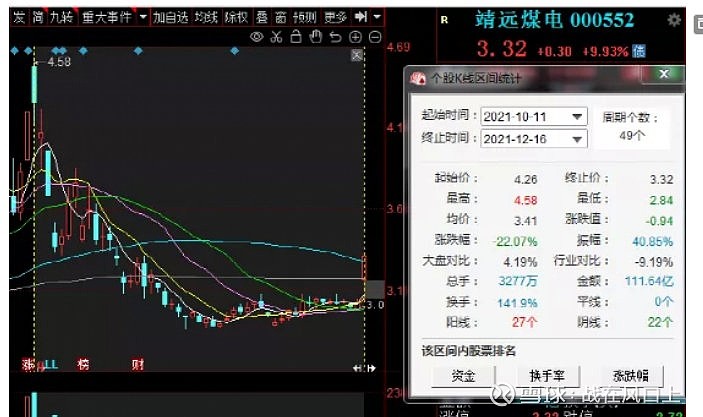Click the arrow of the 2021-12-16 date field
This screenshot has height=417, width=703.
[577, 139]
